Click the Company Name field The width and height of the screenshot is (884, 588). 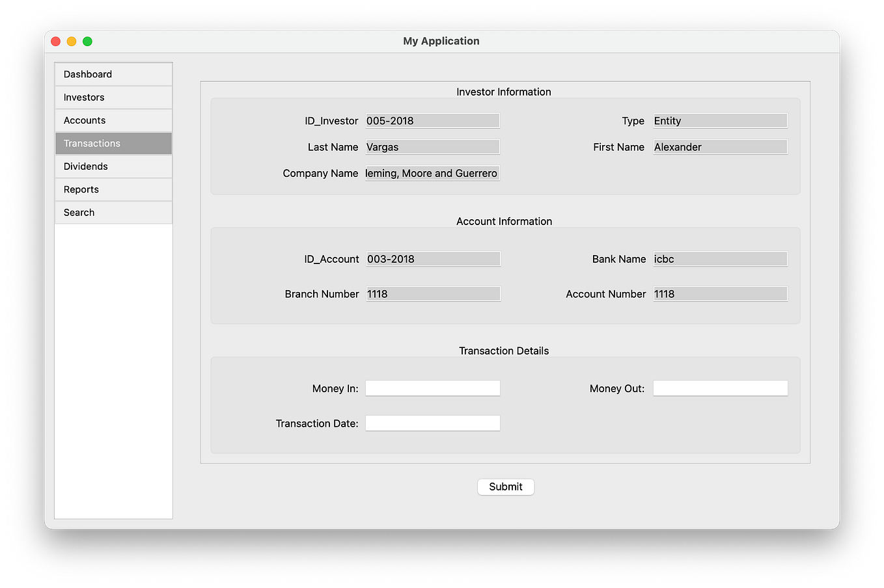click(432, 173)
